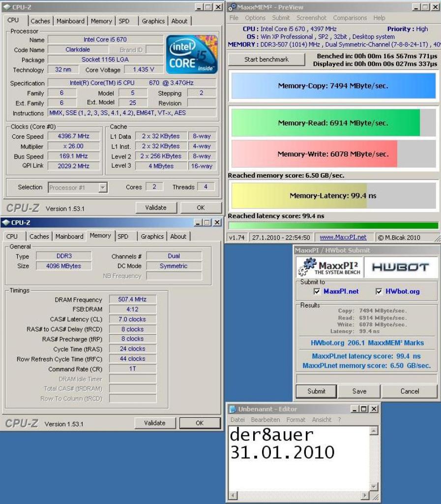Image resolution: width=441 pixels, height=504 pixels.
Task: Open About tab in top CPU-Z window
Action: (x=179, y=21)
